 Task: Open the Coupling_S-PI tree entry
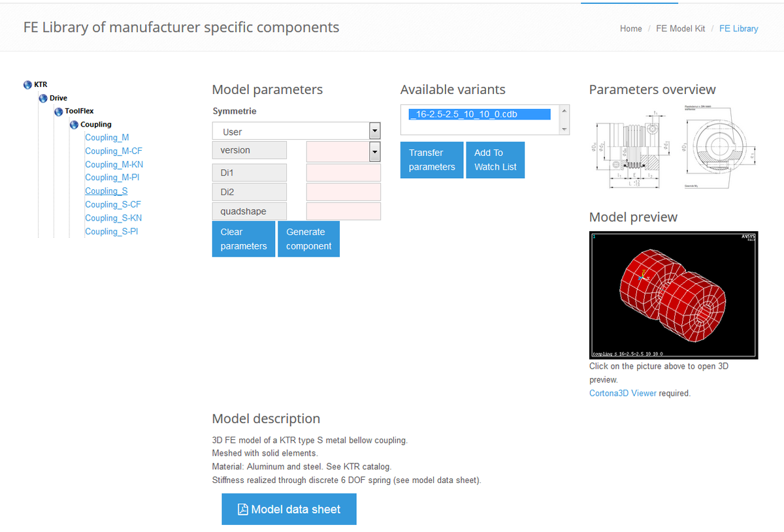coord(112,232)
